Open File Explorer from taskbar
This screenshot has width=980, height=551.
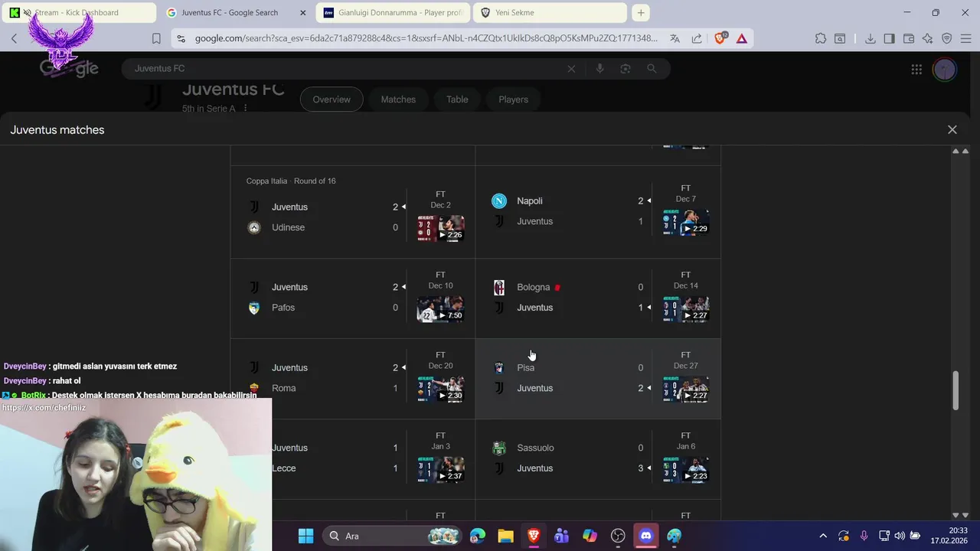(505, 536)
